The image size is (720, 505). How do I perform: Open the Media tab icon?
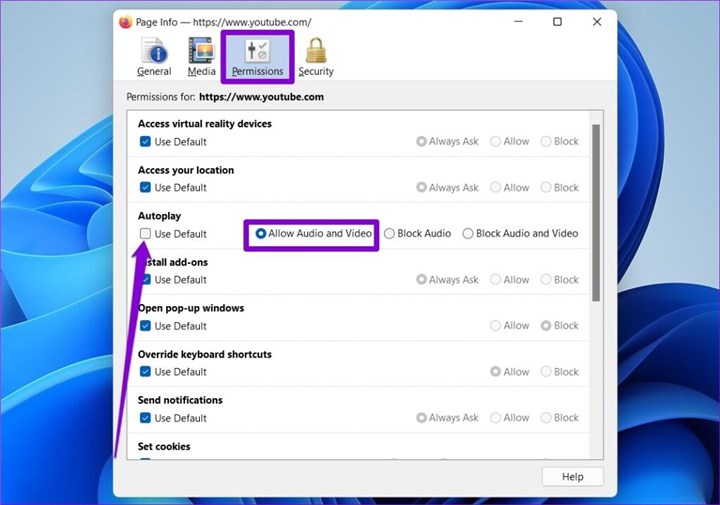(202, 57)
